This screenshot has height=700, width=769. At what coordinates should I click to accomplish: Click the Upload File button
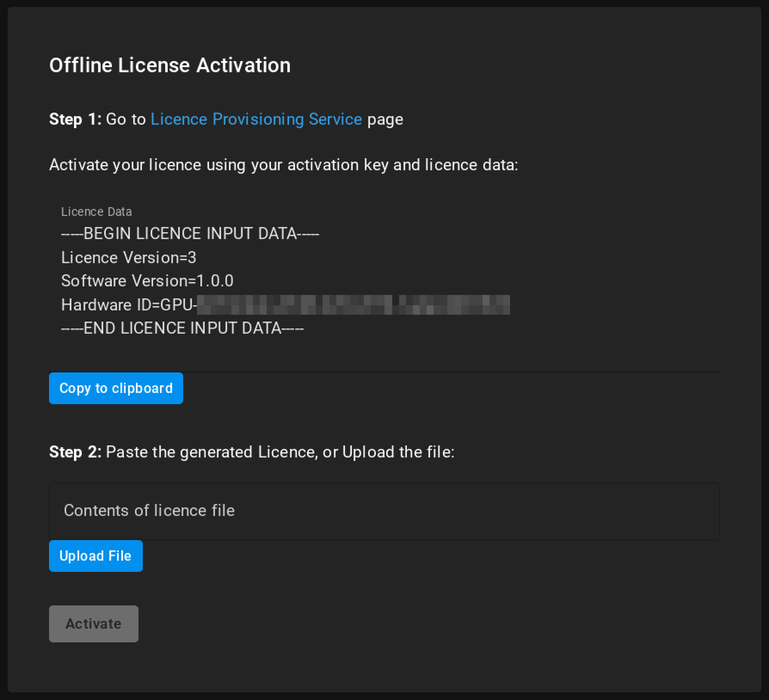click(x=95, y=556)
